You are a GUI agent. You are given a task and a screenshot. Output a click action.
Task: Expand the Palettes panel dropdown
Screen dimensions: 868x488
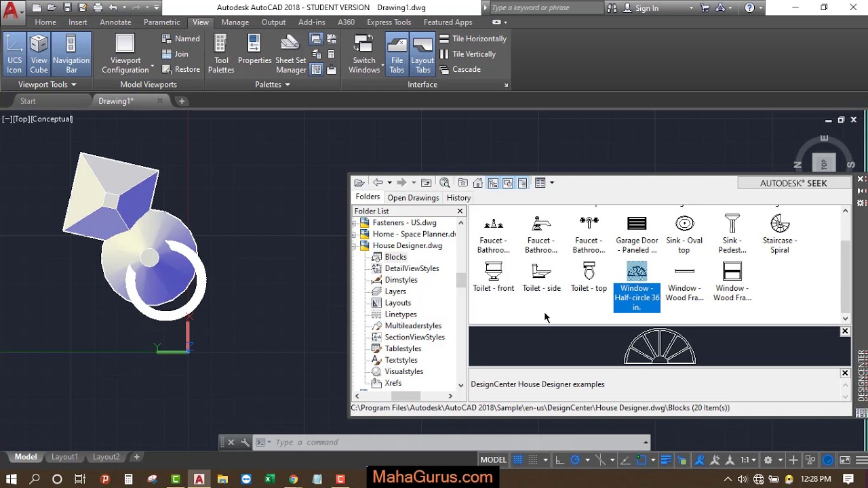pos(272,85)
